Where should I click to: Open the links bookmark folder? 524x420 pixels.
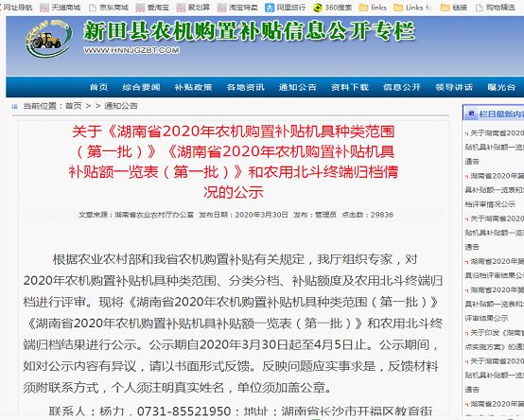[x=373, y=8]
